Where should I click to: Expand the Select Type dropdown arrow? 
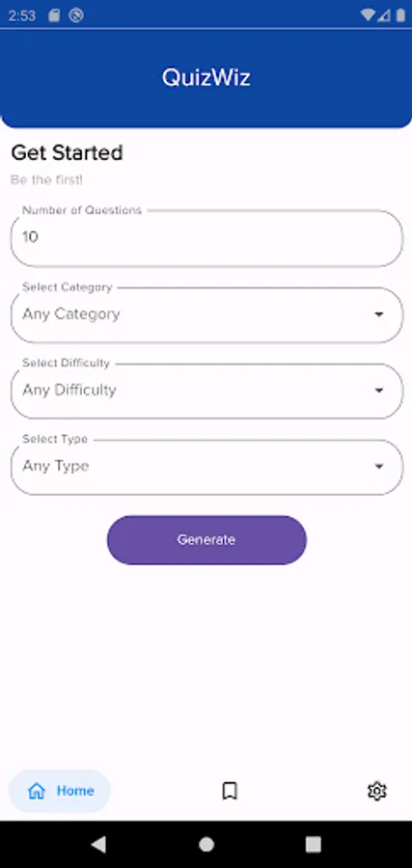pyautogui.click(x=379, y=466)
